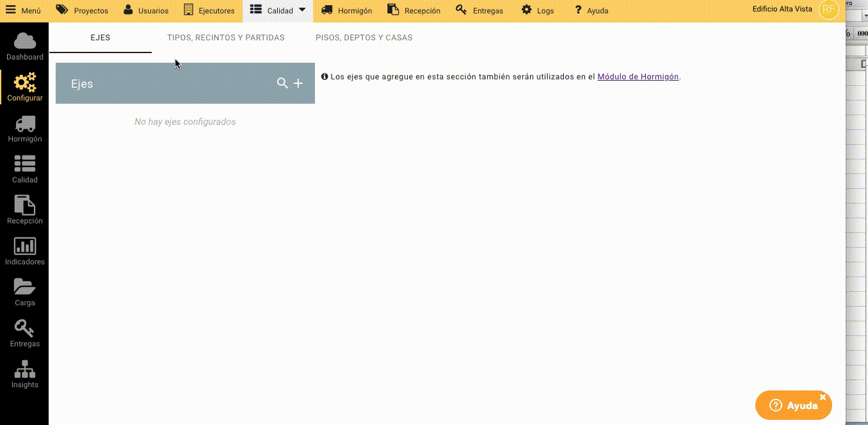Follow the Módulo de Hormigón link
Viewport: 868px width, 425px height.
tap(638, 77)
